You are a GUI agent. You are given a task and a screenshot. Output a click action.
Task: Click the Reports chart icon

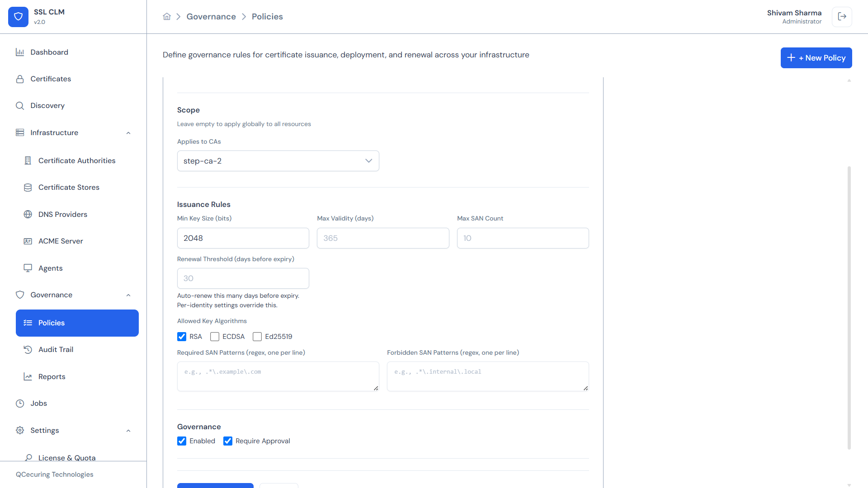pos(28,376)
